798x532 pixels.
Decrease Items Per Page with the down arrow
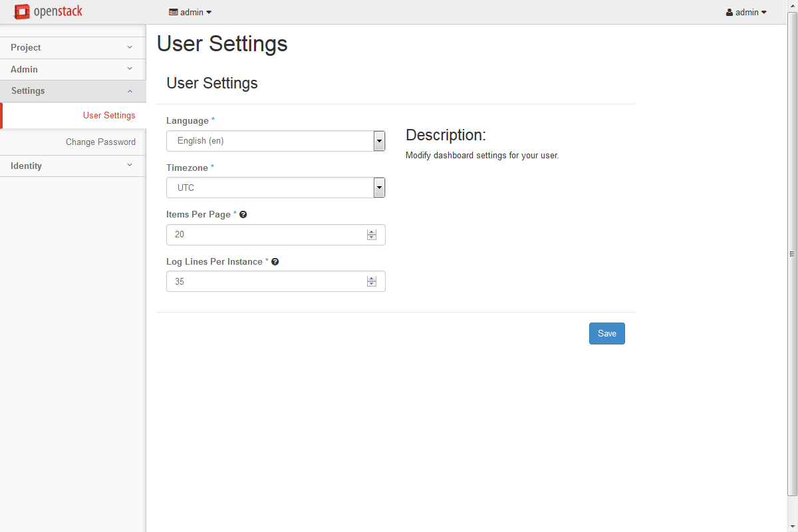[x=372, y=238]
